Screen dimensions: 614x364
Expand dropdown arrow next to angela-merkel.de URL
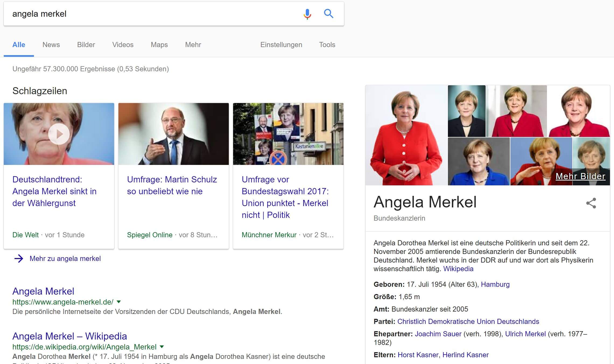pyautogui.click(x=119, y=302)
